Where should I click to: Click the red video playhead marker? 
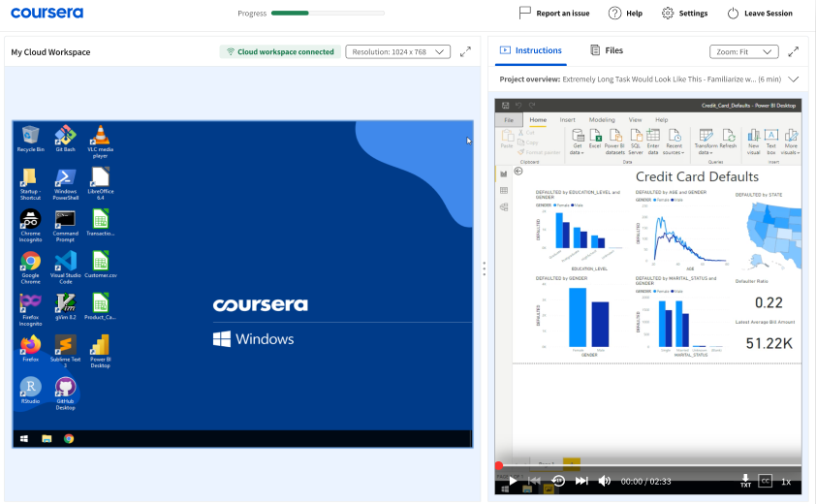coord(499,465)
